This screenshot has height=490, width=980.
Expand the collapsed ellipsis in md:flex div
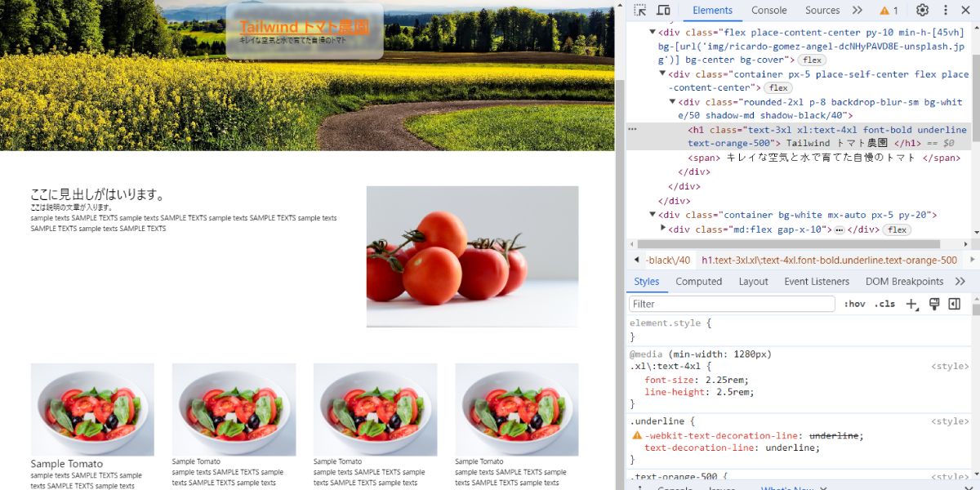point(839,230)
